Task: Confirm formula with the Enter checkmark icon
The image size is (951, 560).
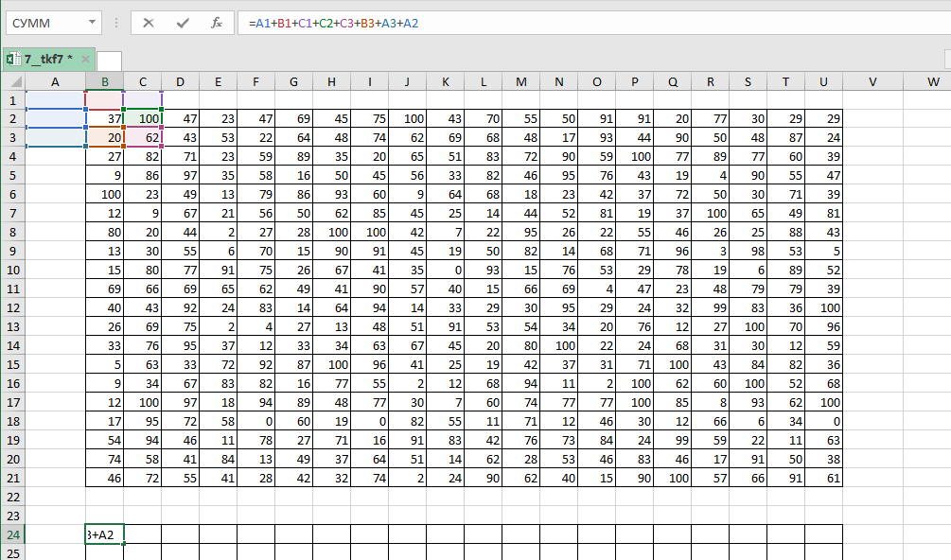Action: (183, 23)
